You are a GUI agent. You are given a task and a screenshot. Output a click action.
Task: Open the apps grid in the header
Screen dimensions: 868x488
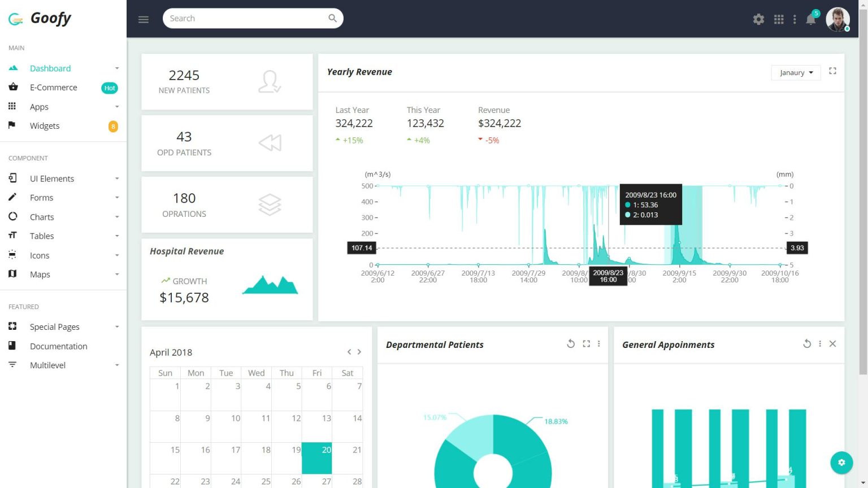pos(779,19)
